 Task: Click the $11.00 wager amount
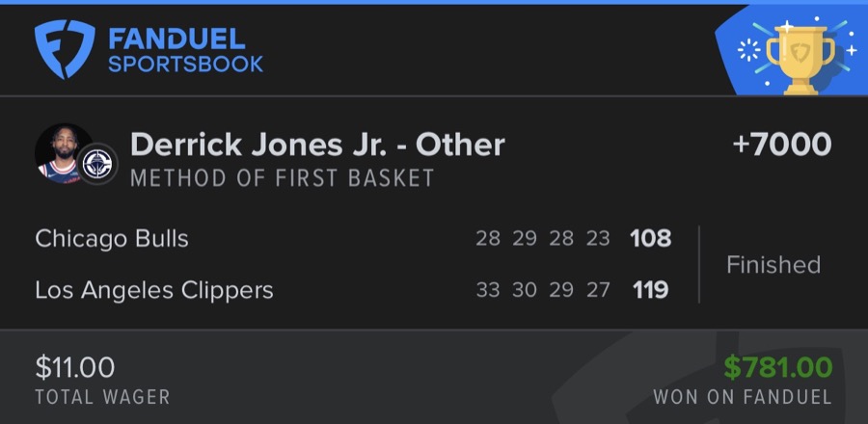point(75,367)
